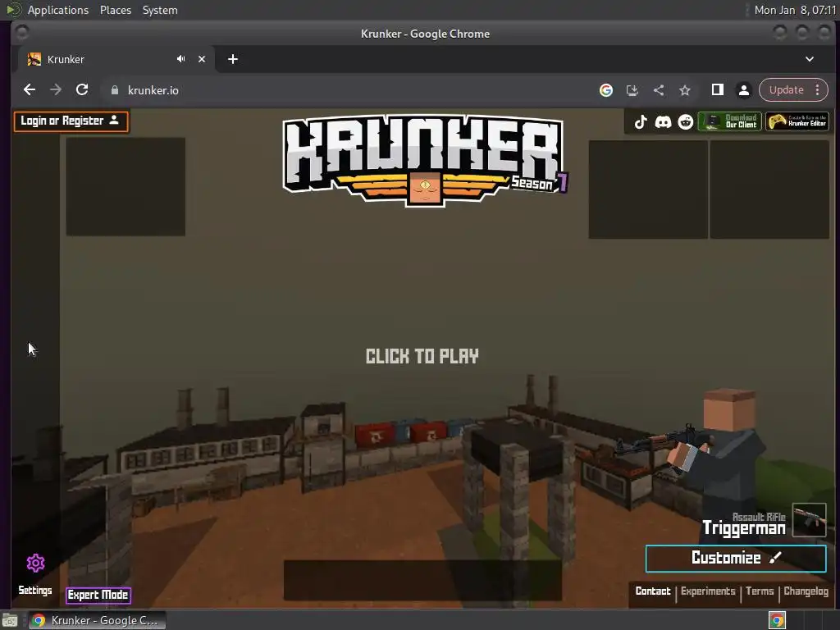The image size is (840, 630).
Task: Open the Discord server icon
Action: point(663,121)
